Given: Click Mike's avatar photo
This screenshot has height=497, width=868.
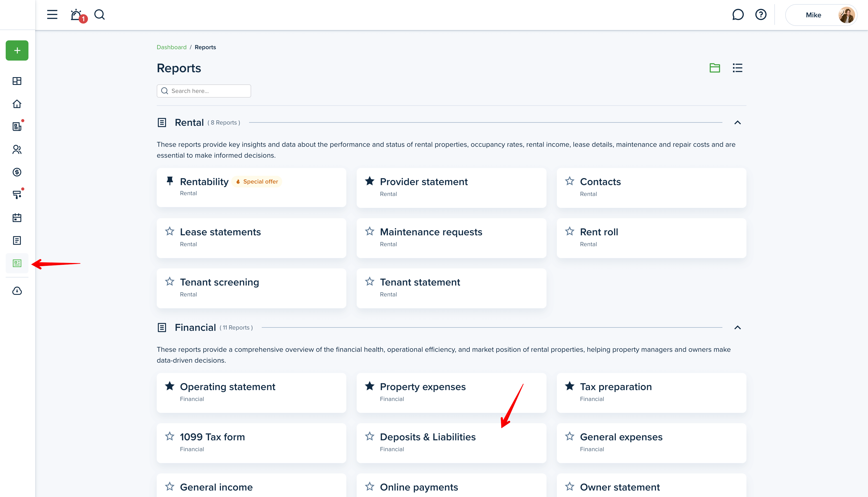Looking at the screenshot, I should [x=846, y=15].
